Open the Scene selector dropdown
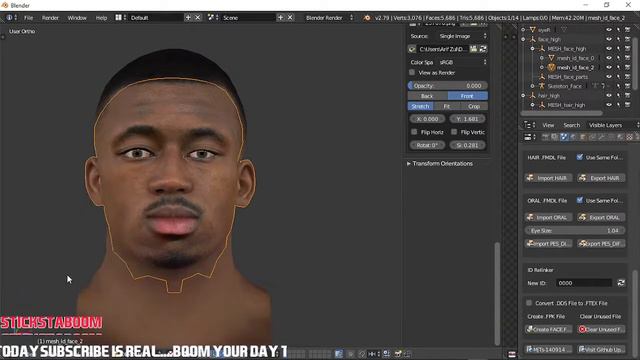 (248, 18)
